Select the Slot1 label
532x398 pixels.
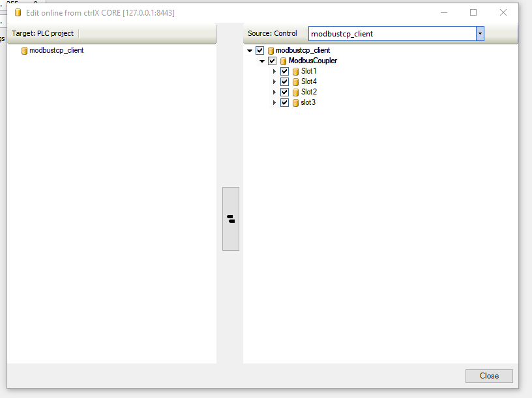pos(309,71)
